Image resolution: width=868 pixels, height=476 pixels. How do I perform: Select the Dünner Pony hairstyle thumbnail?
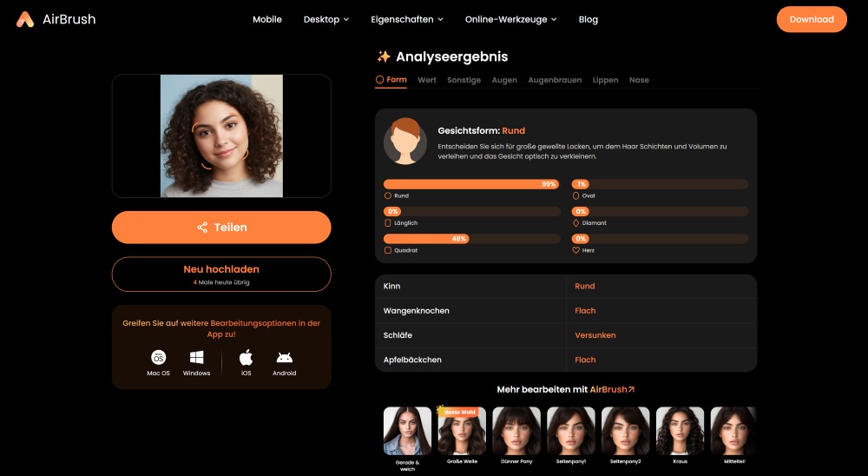[516, 431]
